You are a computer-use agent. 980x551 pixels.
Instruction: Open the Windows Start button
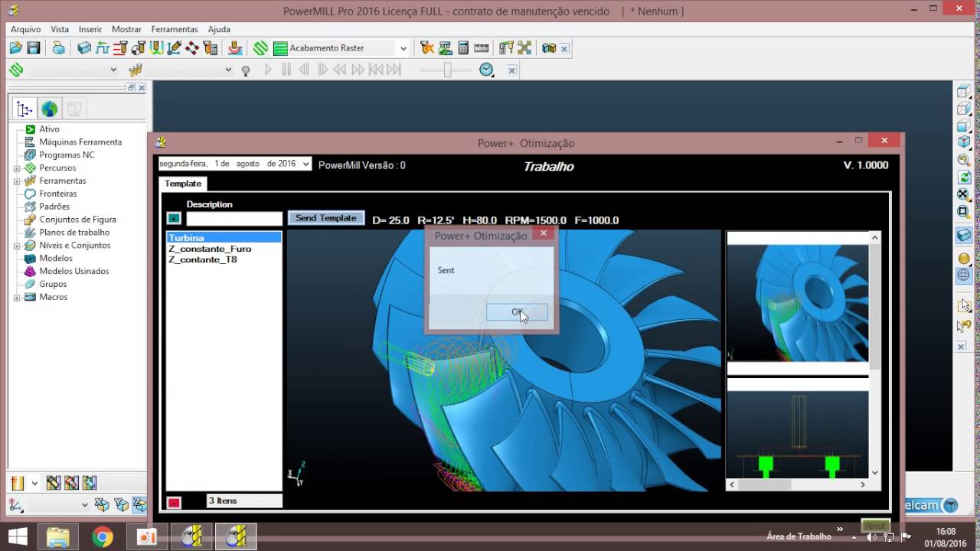[x=17, y=536]
